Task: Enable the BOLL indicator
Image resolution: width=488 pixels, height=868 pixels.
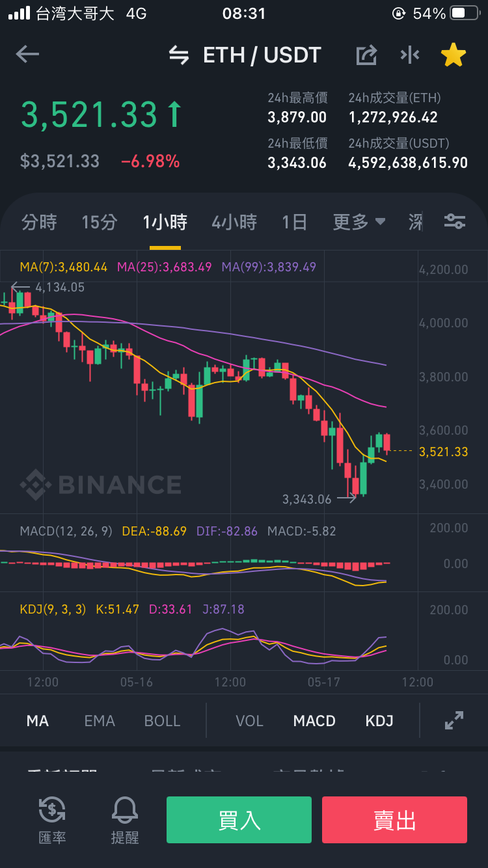Action: coord(162,721)
